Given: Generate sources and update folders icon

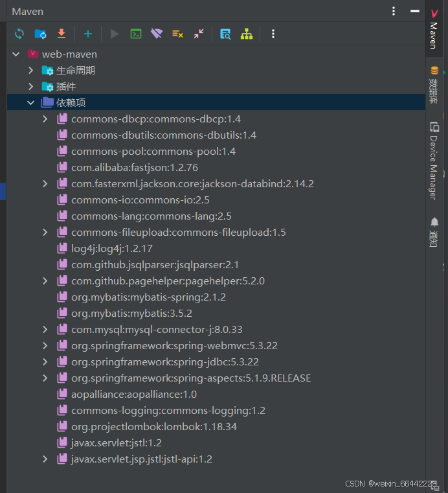Looking at the screenshot, I should point(41,34).
